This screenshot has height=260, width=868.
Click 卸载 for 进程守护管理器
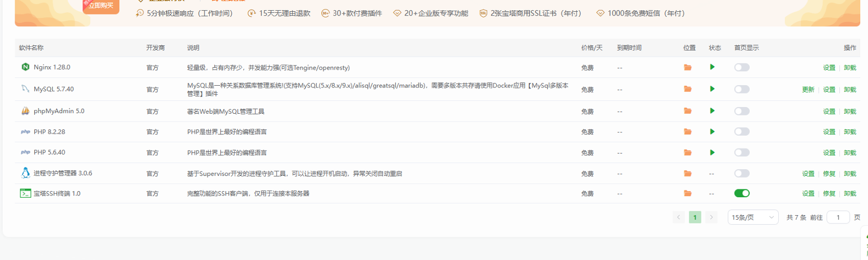(x=850, y=173)
